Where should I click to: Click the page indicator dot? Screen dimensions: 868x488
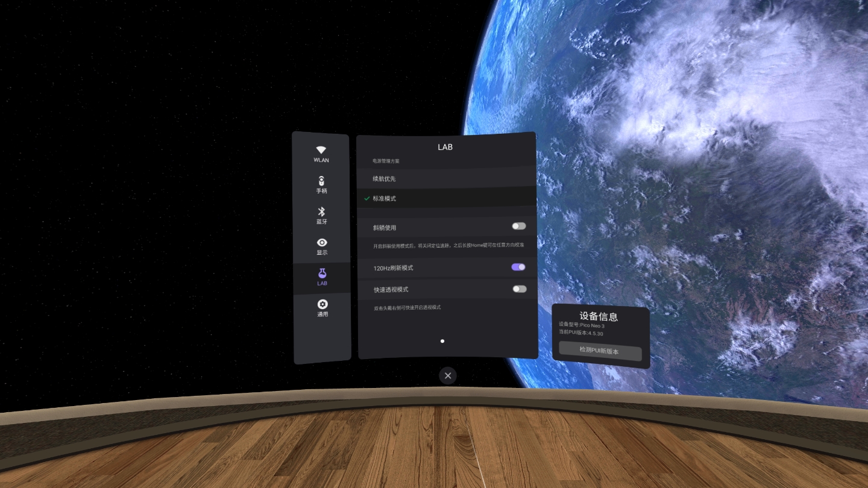442,341
